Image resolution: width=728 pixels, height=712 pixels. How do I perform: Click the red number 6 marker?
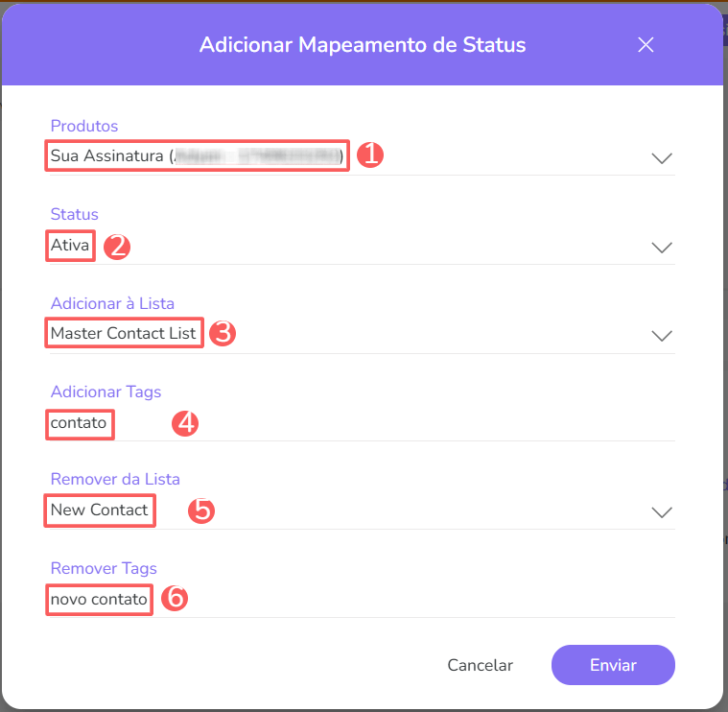point(175,599)
